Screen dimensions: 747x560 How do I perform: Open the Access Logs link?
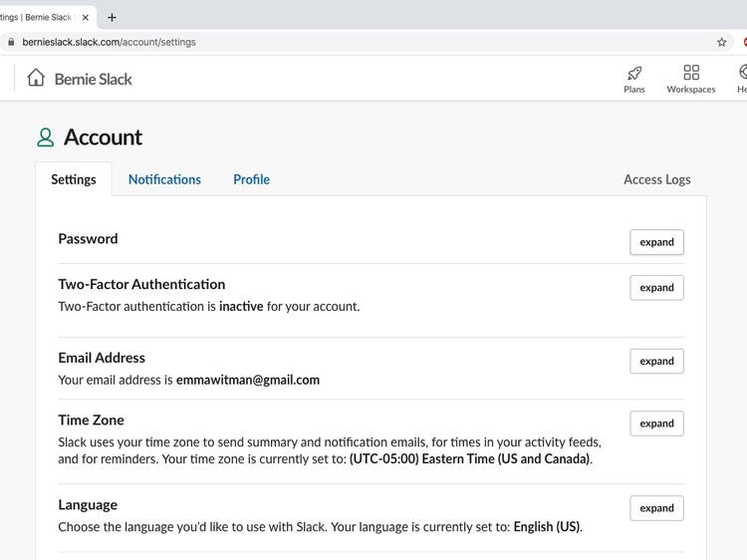pos(656,179)
